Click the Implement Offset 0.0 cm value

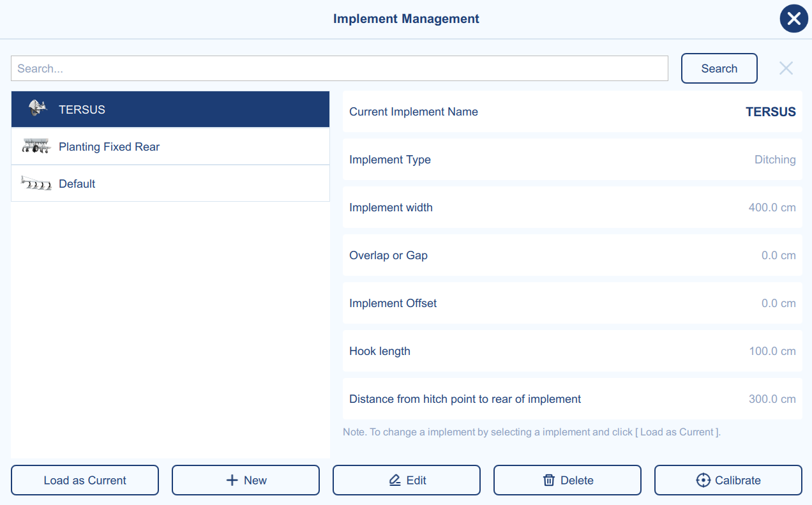[x=779, y=303]
